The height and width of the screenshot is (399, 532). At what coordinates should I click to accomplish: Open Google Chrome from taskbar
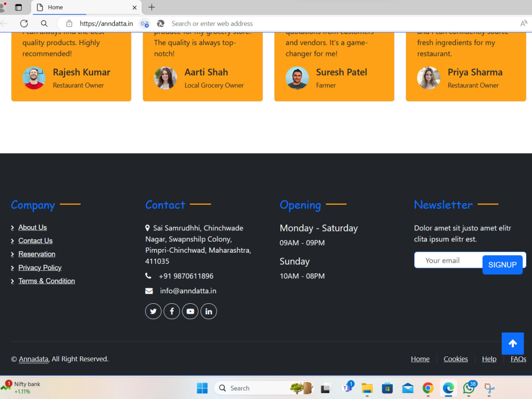click(428, 388)
